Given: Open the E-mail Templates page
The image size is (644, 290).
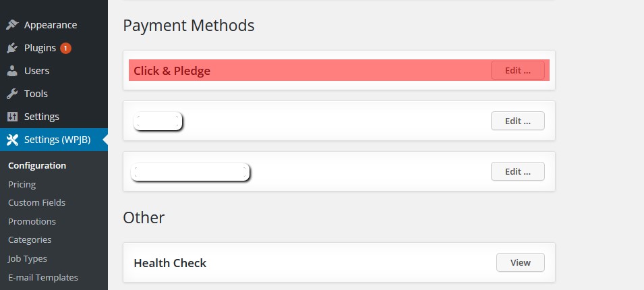Looking at the screenshot, I should [x=42, y=278].
